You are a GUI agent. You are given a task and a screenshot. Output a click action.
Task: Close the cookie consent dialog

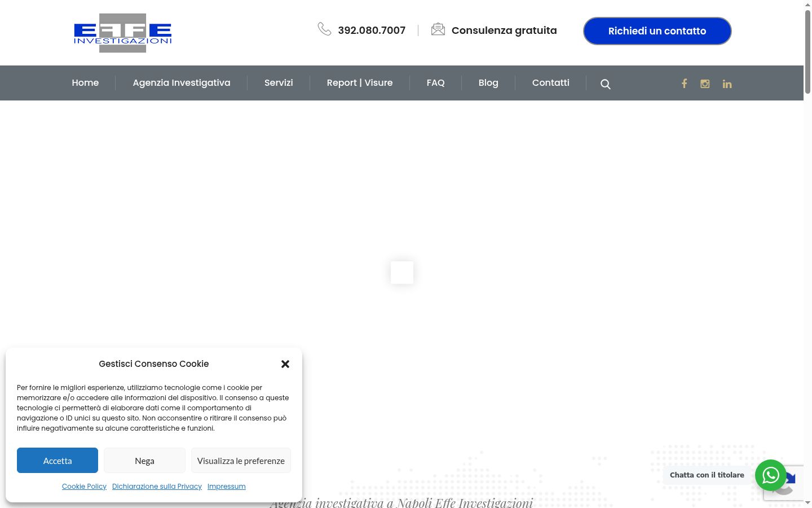pos(285,364)
